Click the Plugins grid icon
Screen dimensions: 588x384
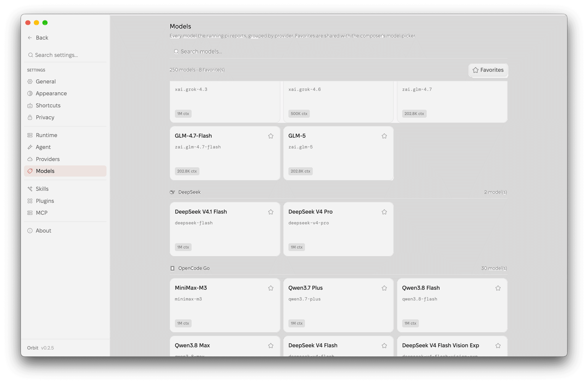tap(30, 201)
